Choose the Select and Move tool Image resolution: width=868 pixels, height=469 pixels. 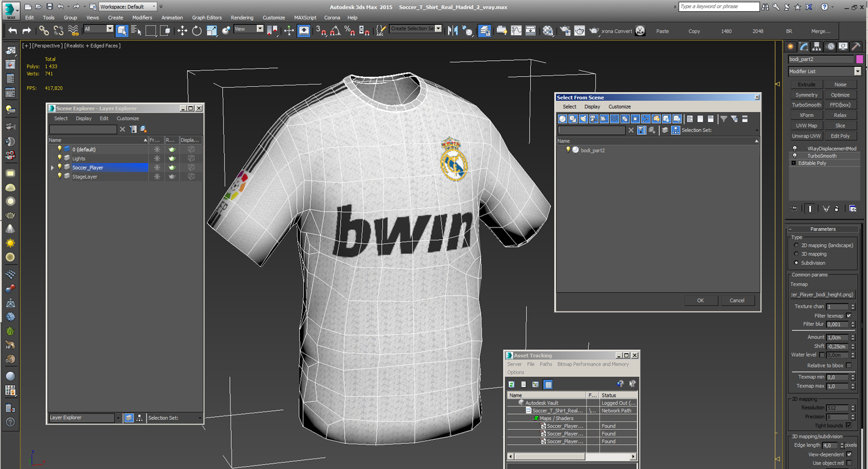182,30
